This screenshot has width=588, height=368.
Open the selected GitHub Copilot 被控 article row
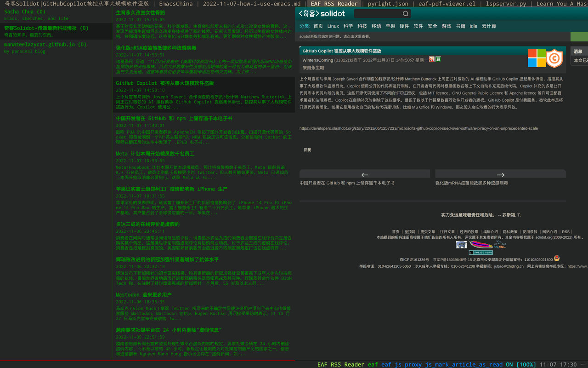[x=204, y=95]
